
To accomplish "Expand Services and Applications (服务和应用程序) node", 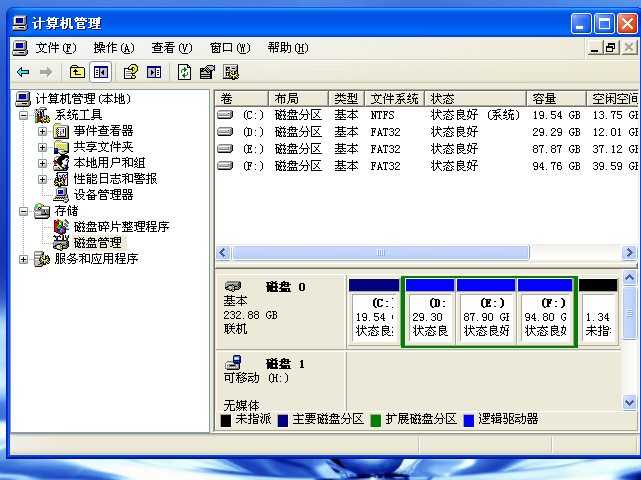I will 24,259.
